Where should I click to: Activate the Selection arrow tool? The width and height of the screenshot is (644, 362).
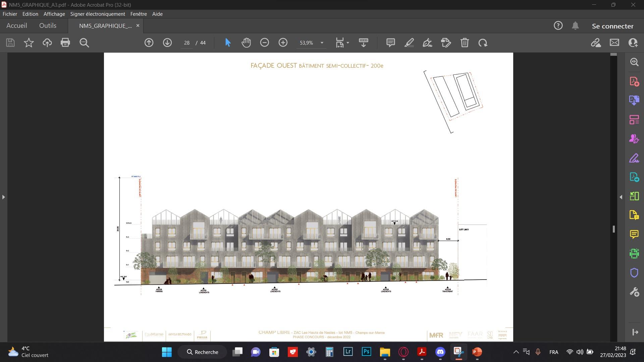click(x=228, y=43)
